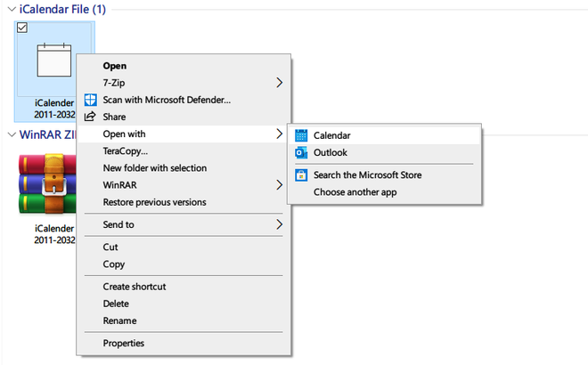Click the Outlook app icon in submenu
This screenshot has width=588, height=365.
(301, 153)
